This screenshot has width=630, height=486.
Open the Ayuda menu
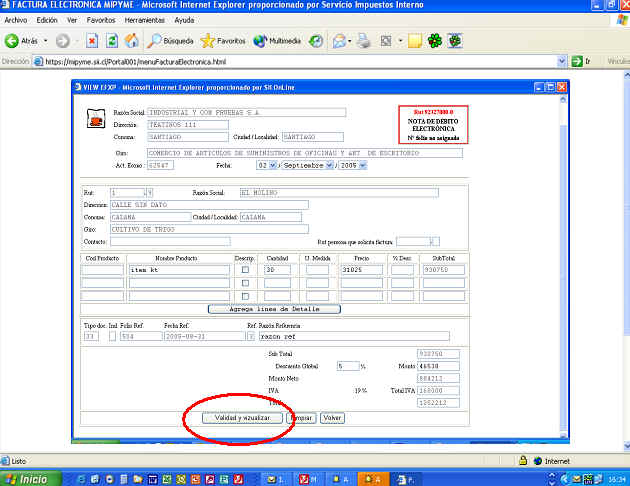tap(184, 20)
